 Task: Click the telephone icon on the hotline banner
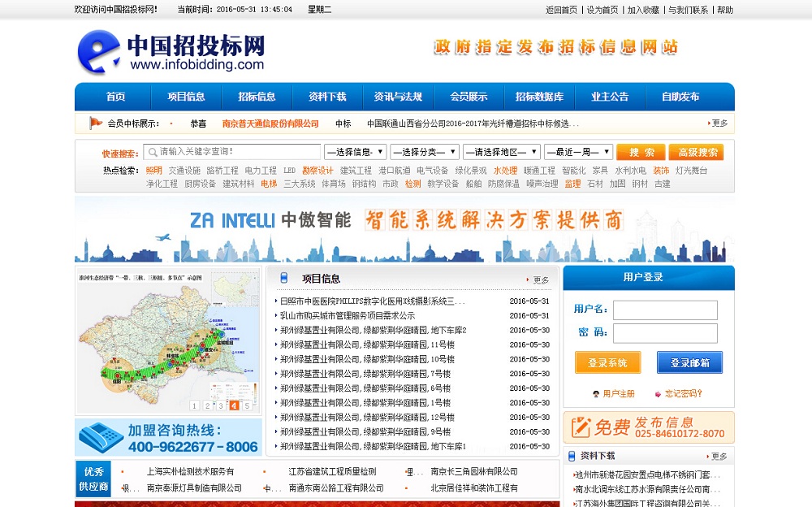point(101,437)
